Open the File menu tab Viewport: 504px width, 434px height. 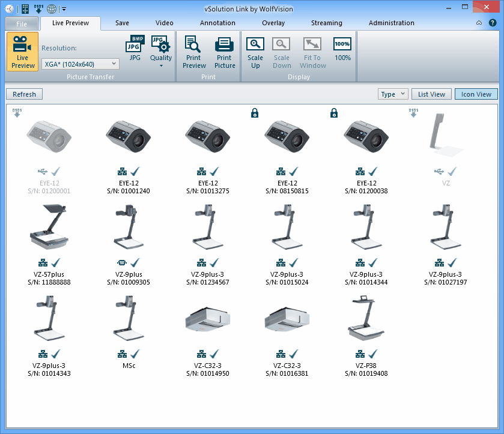(x=22, y=24)
